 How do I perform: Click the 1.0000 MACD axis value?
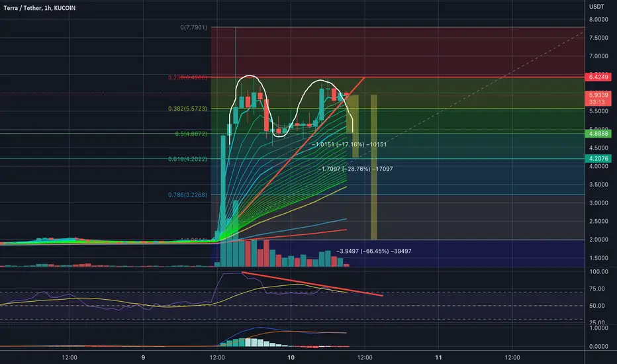coord(598,328)
